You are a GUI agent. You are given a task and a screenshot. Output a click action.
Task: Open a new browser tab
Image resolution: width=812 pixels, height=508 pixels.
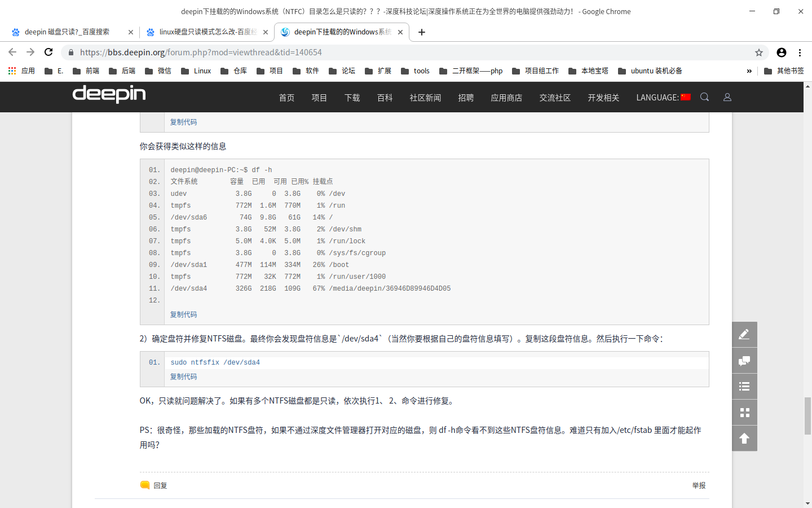[422, 32]
